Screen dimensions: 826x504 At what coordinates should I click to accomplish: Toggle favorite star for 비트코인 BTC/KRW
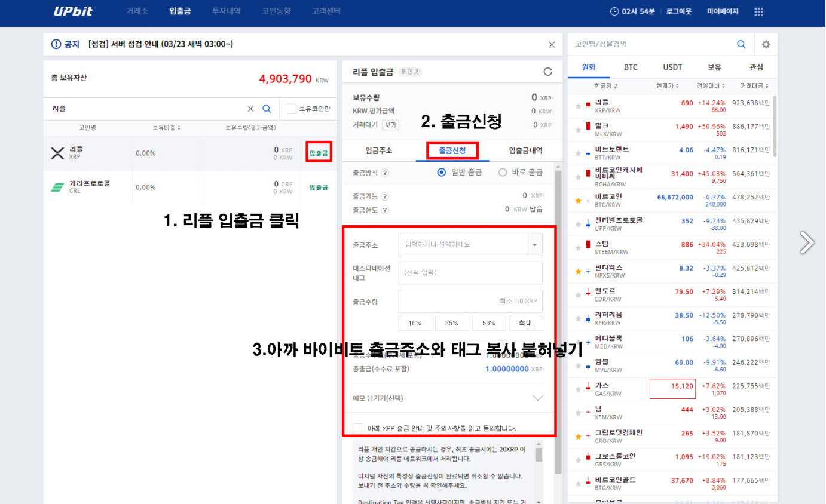click(x=578, y=201)
